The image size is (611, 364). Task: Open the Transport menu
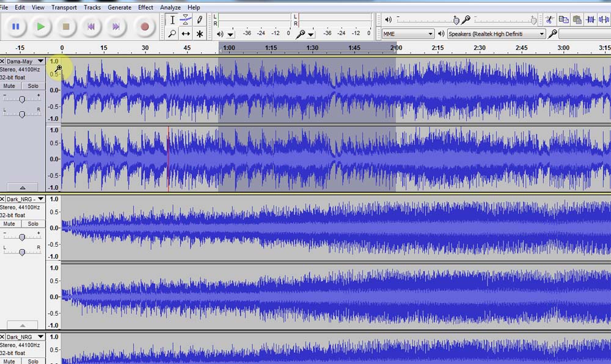click(x=64, y=7)
